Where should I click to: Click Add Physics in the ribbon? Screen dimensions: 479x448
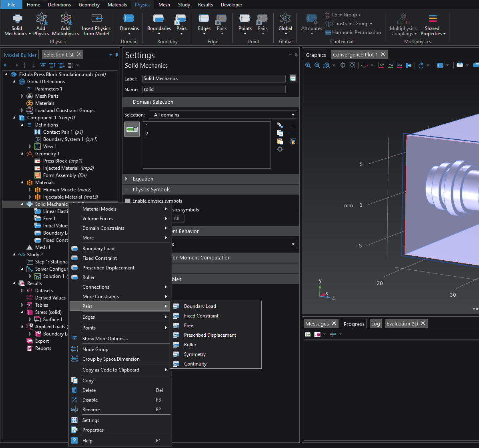pyautogui.click(x=41, y=24)
